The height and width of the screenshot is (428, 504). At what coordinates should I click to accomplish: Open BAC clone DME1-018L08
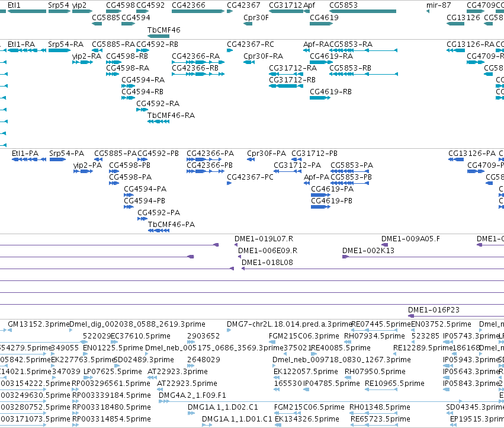coord(373,269)
